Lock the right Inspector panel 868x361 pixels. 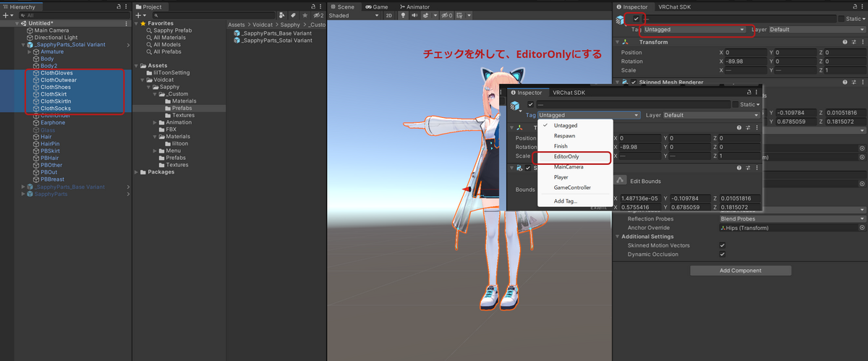[855, 7]
